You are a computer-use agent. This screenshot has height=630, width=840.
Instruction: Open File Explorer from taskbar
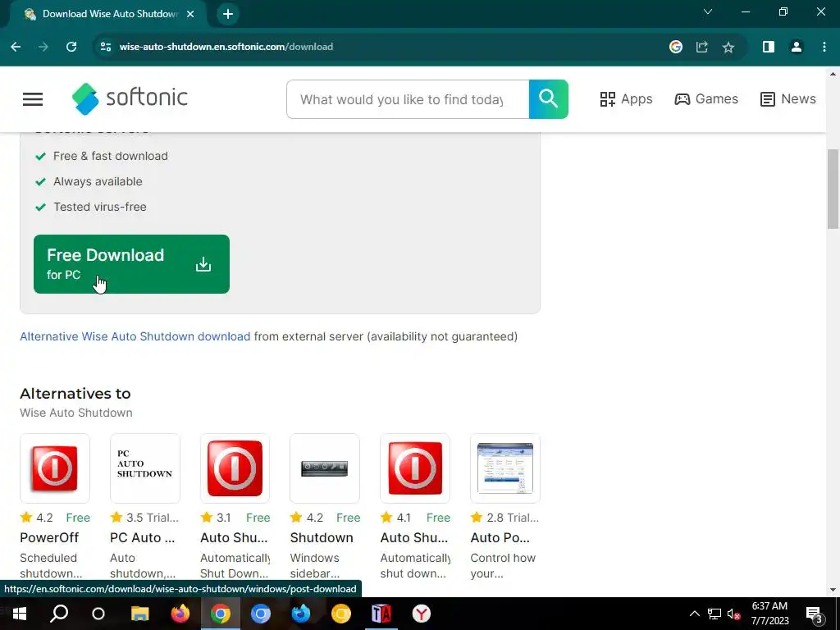click(x=139, y=614)
